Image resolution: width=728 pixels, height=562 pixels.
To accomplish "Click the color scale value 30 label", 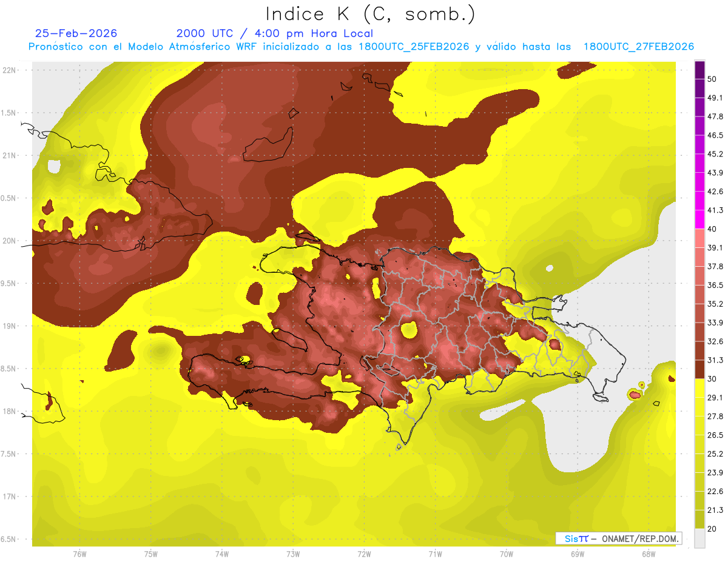I will tap(712, 379).
